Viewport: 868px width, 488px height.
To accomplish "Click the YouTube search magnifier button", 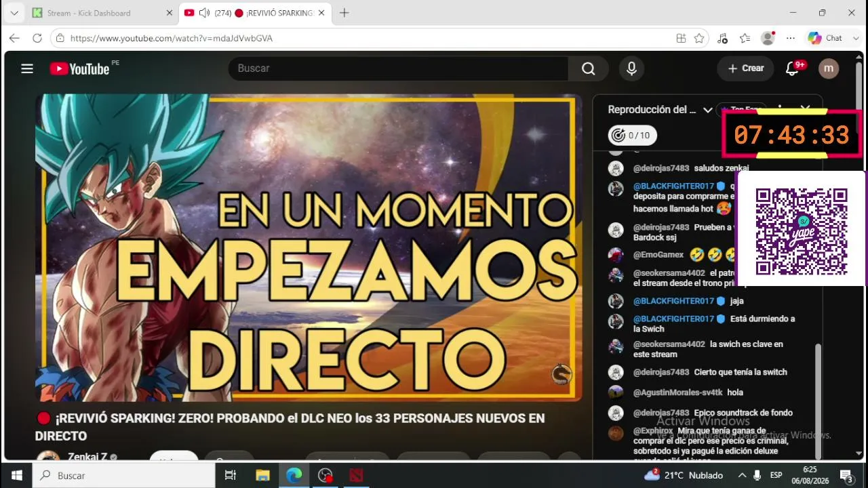I will click(x=588, y=68).
